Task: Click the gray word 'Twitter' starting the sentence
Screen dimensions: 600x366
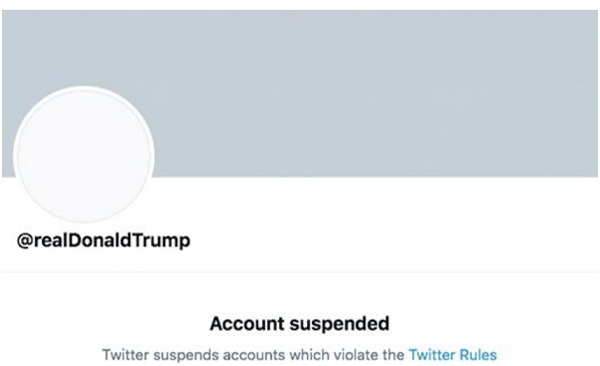Action: 126,355
